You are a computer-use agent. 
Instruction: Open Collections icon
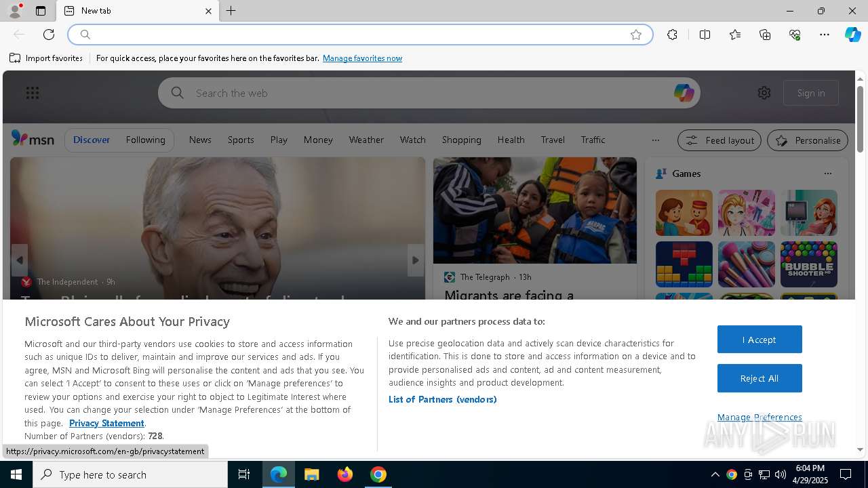click(765, 35)
